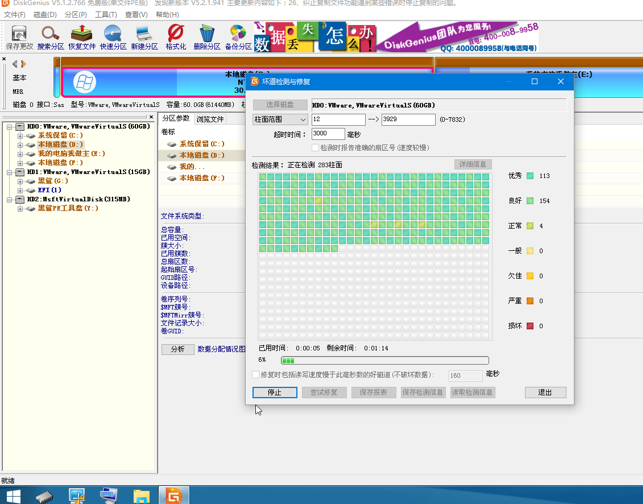
Task: Toggle the 修复时包括读写速度慢的好磁道 checkbox
Action: (x=256, y=375)
